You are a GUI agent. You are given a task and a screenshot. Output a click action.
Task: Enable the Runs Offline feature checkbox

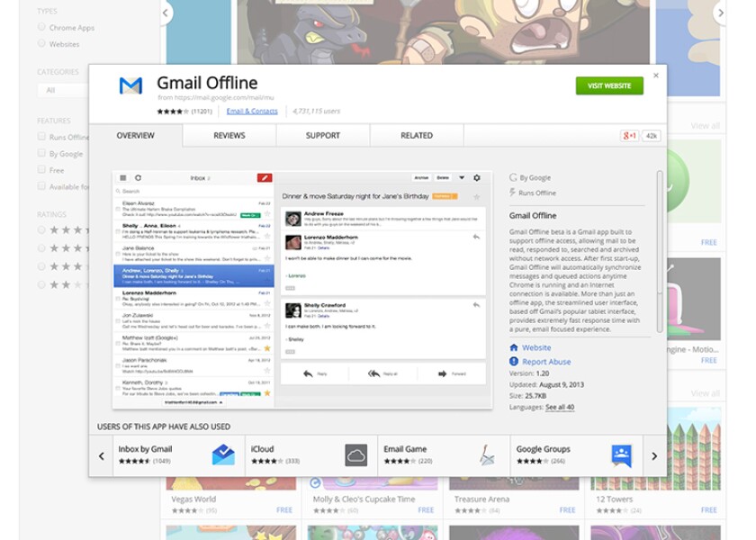[41, 137]
